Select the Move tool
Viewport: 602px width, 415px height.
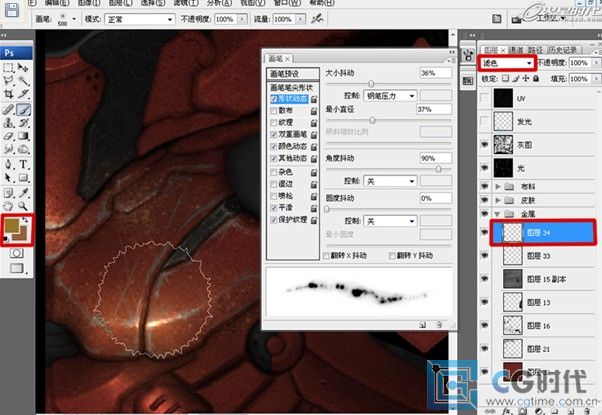pyautogui.click(x=23, y=68)
